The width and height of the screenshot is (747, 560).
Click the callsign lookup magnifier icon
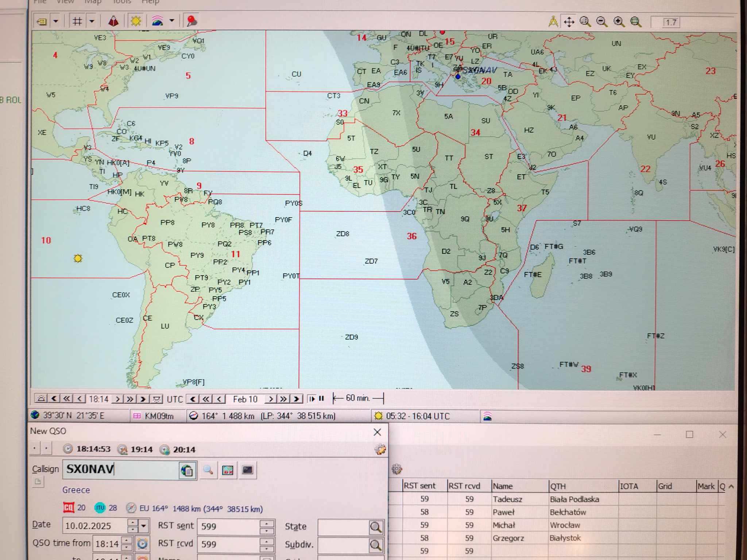pyautogui.click(x=208, y=470)
